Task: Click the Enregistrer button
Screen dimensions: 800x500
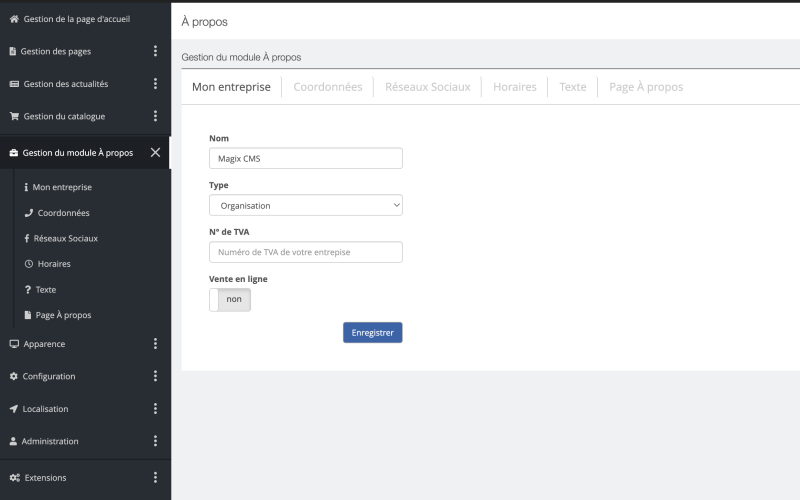Action: [372, 333]
